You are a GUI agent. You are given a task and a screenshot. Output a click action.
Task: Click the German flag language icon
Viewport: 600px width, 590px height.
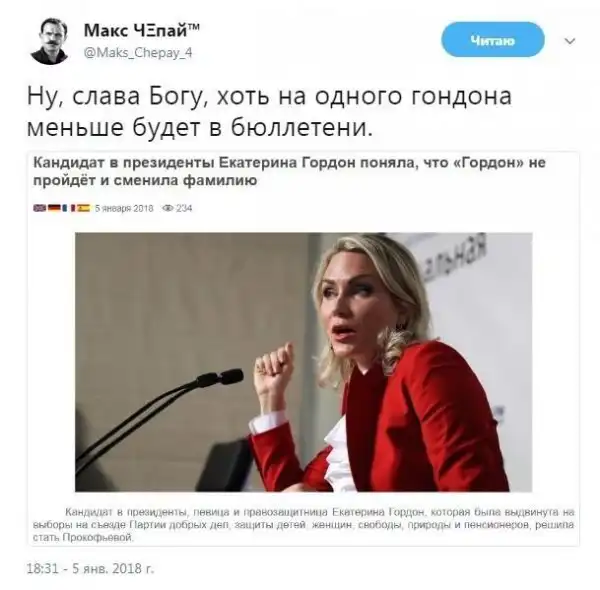click(54, 208)
